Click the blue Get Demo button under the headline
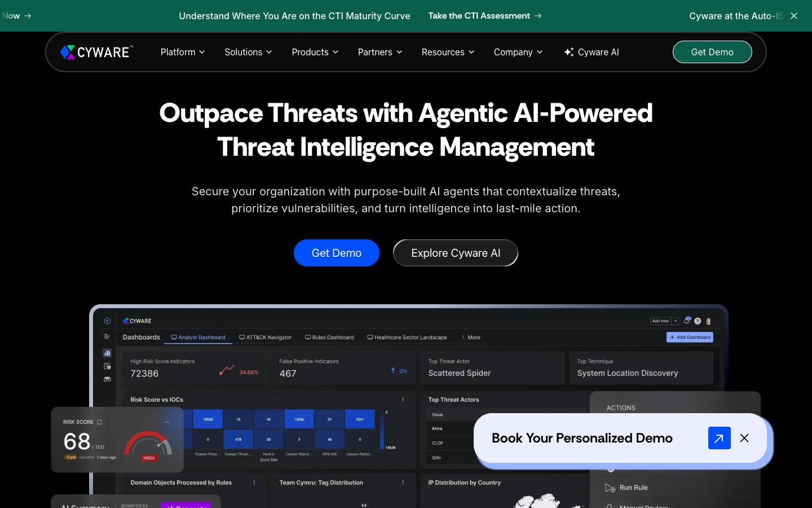The width and height of the screenshot is (812, 508). coord(337,253)
